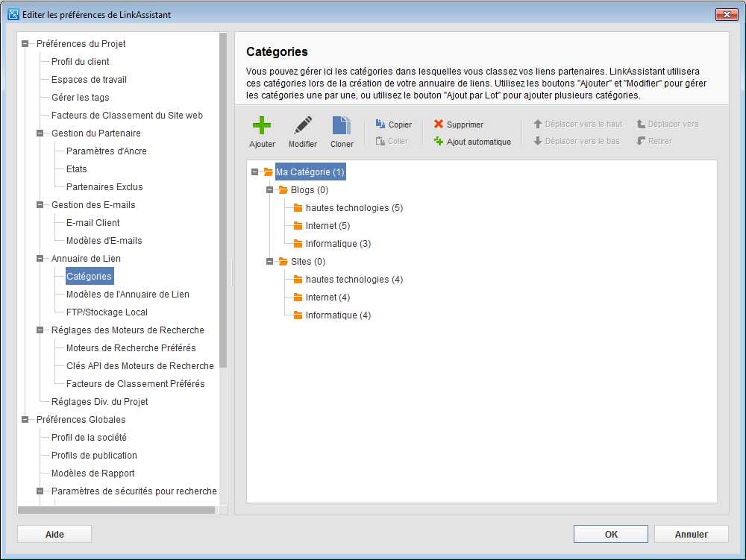This screenshot has width=746, height=560.
Task: Collapse Annuaire de Lien section
Action: click(40, 259)
